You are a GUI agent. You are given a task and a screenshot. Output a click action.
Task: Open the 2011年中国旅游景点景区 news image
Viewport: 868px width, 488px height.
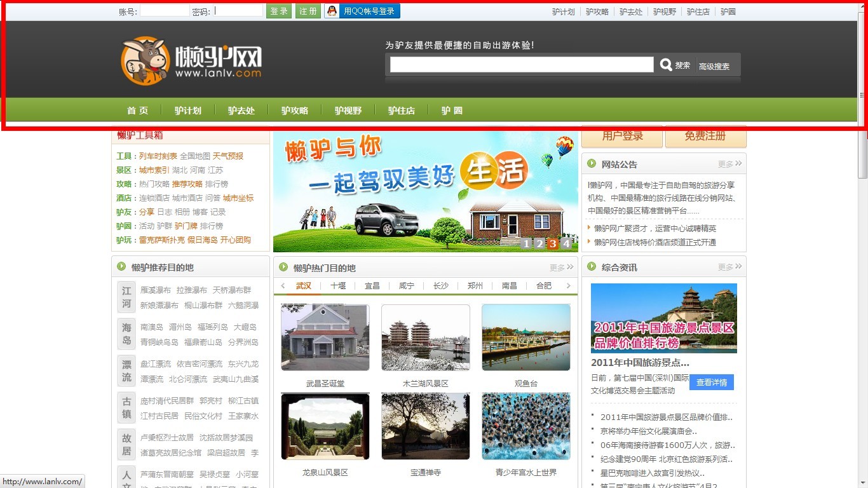click(x=664, y=318)
